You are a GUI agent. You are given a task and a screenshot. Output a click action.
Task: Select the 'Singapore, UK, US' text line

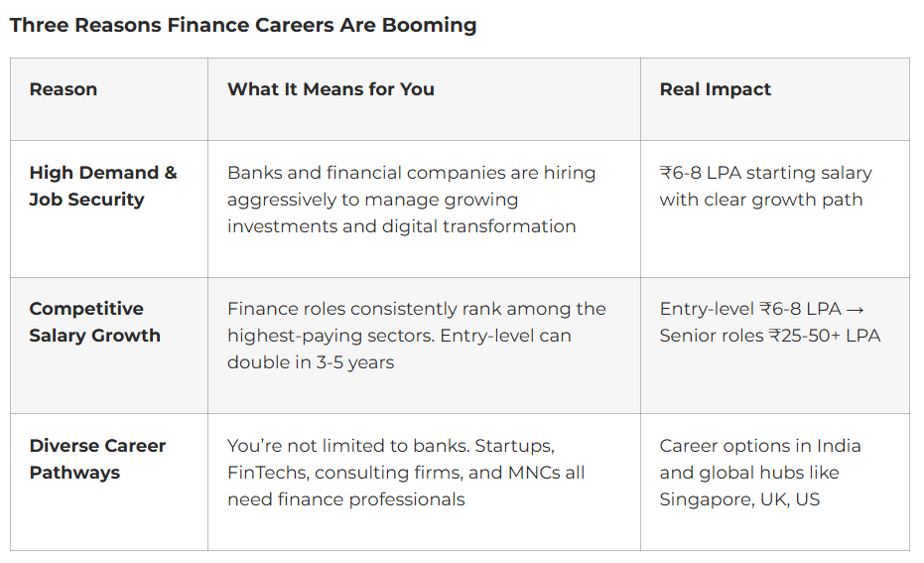pos(739,499)
